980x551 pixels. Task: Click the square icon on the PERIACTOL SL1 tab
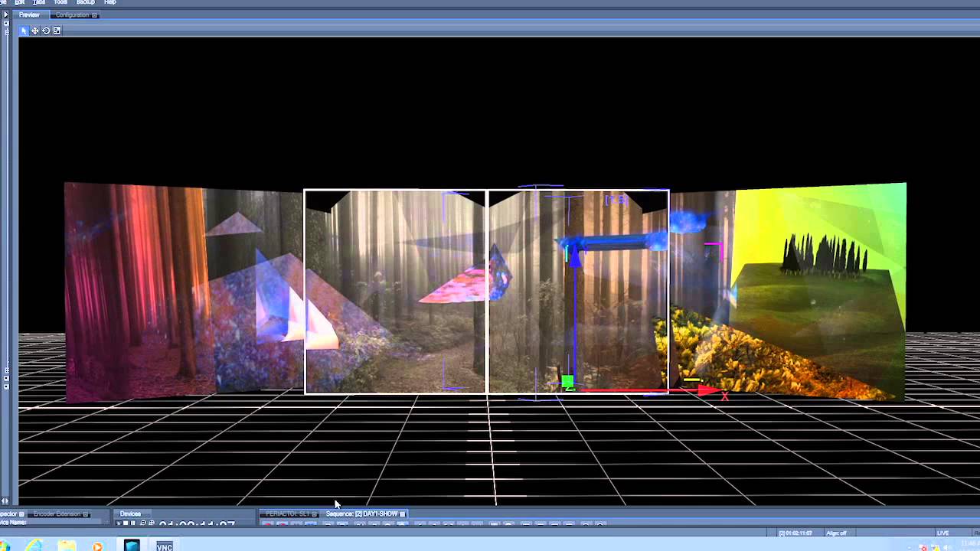click(314, 514)
